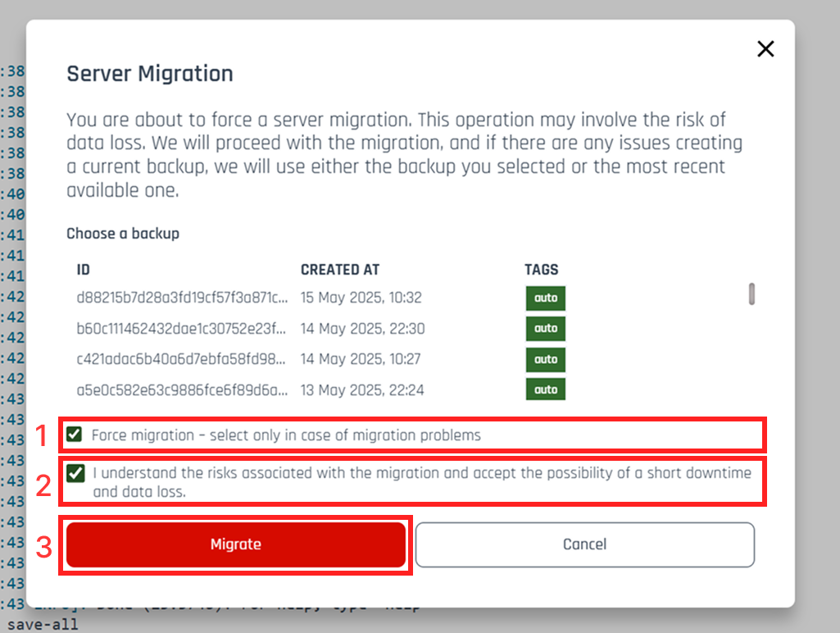Click the TAGS column header
This screenshot has width=840, height=633.
541,270
